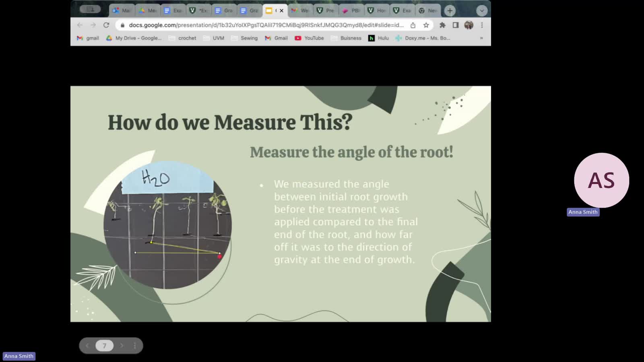Viewport: 644px width, 362px height.
Task: Open the YouTube bookmark
Action: point(309,38)
